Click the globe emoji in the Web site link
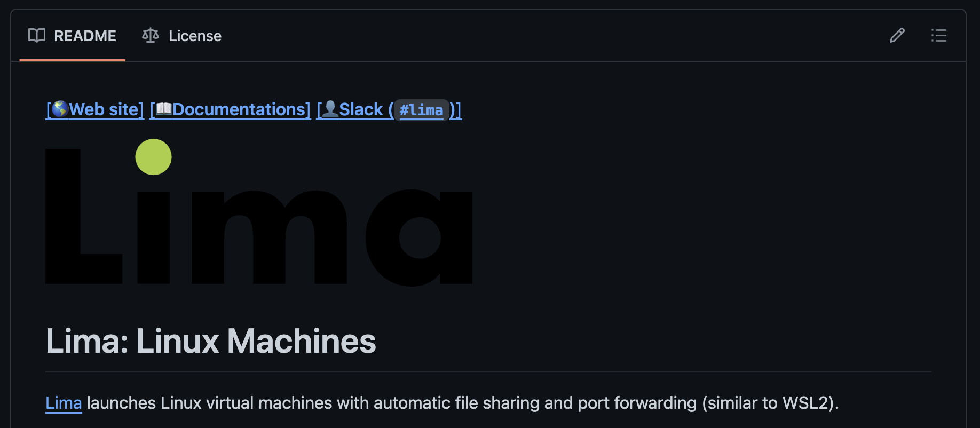 (x=60, y=109)
